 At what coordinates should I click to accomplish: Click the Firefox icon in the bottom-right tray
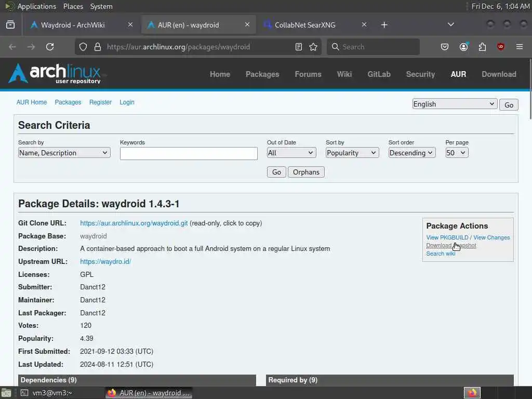472,393
